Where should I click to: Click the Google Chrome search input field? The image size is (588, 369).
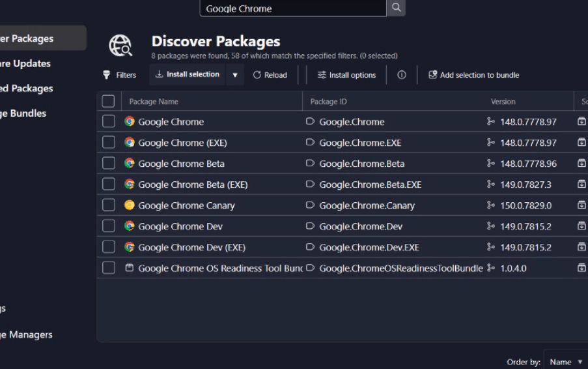click(293, 8)
